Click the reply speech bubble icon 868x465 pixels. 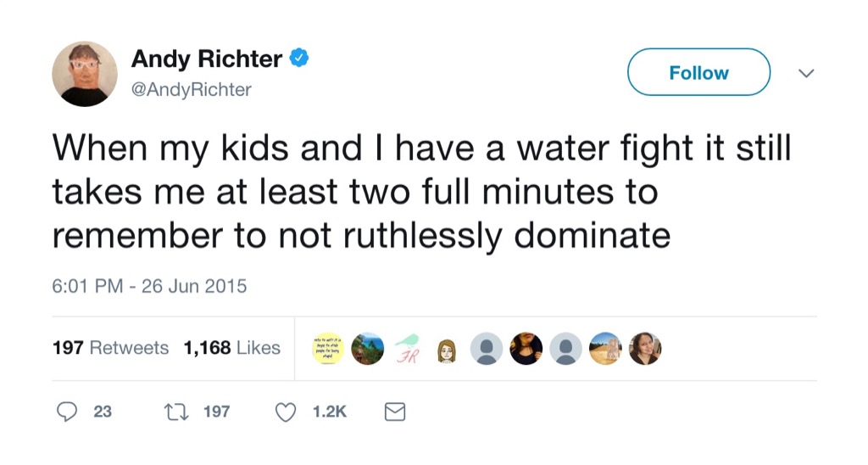coord(67,412)
